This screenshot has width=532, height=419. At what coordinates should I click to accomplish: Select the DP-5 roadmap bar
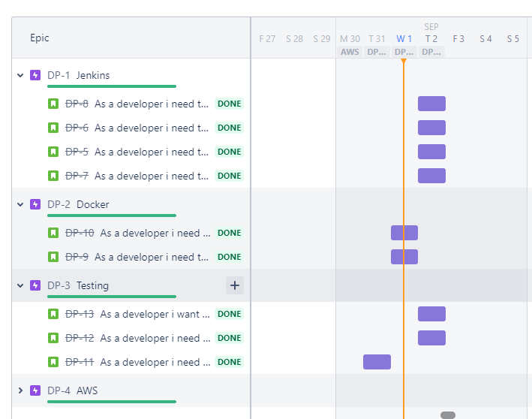click(x=431, y=152)
